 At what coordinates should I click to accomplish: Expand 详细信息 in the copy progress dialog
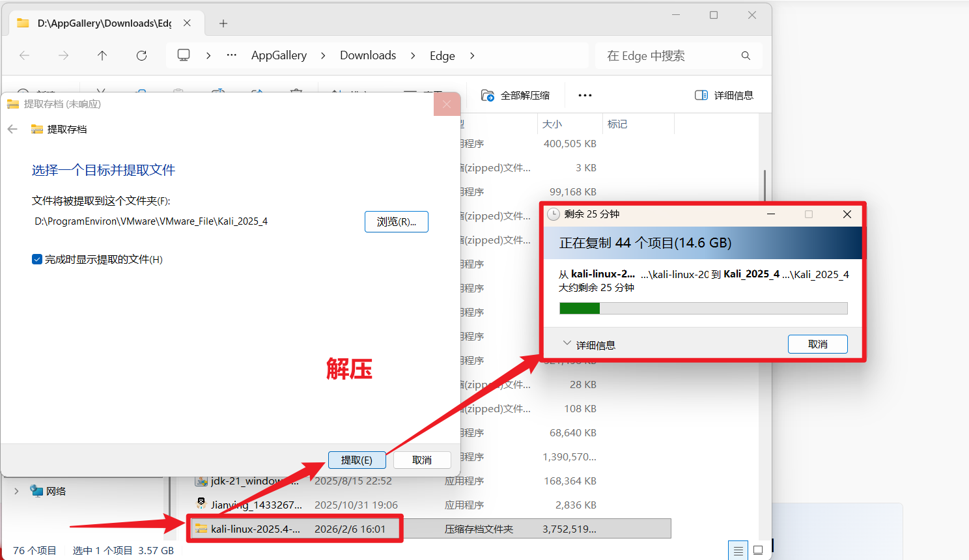pyautogui.click(x=589, y=344)
